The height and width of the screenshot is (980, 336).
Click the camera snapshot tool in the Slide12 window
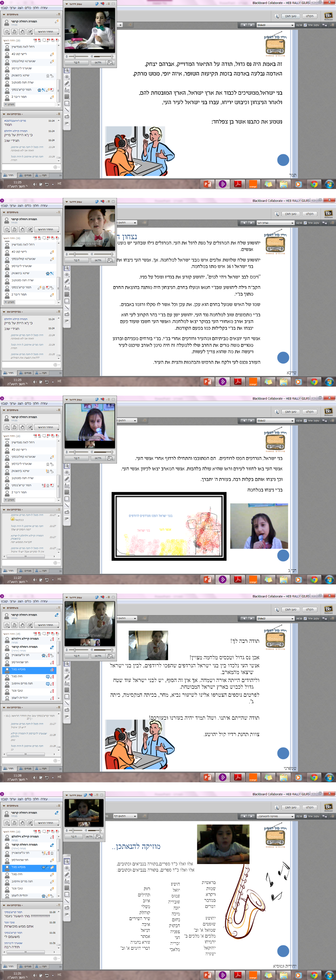click(x=67, y=512)
